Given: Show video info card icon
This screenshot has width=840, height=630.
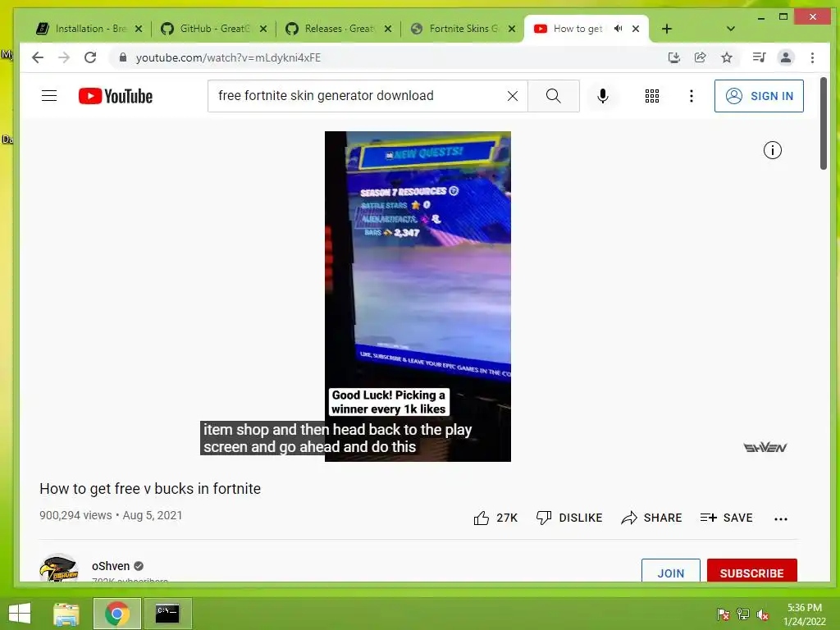Looking at the screenshot, I should pyautogui.click(x=773, y=150).
